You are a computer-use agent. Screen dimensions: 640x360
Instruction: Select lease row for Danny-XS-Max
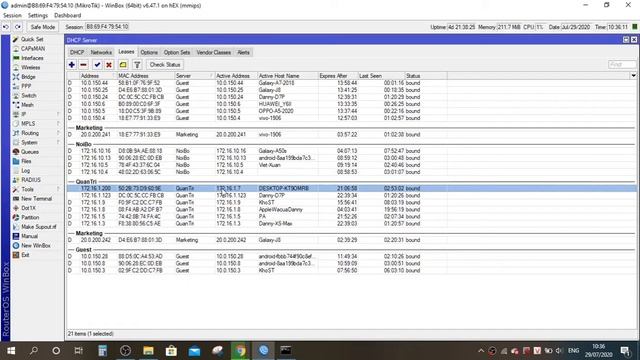pyautogui.click(x=351, y=224)
